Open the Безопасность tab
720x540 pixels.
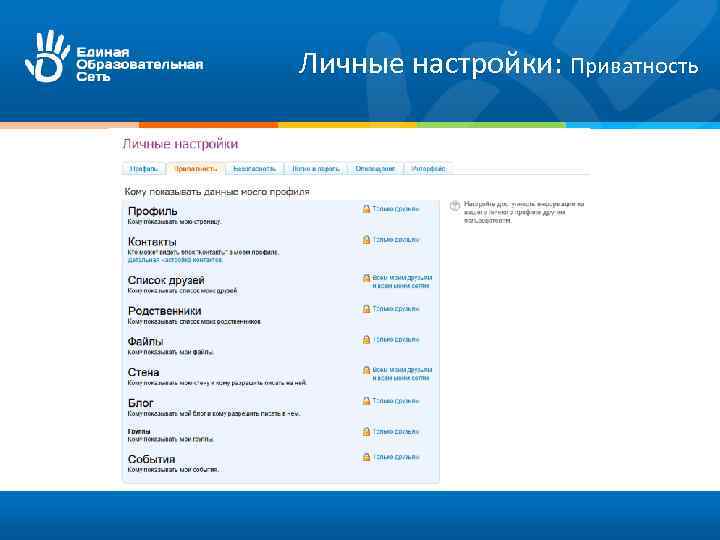point(254,169)
